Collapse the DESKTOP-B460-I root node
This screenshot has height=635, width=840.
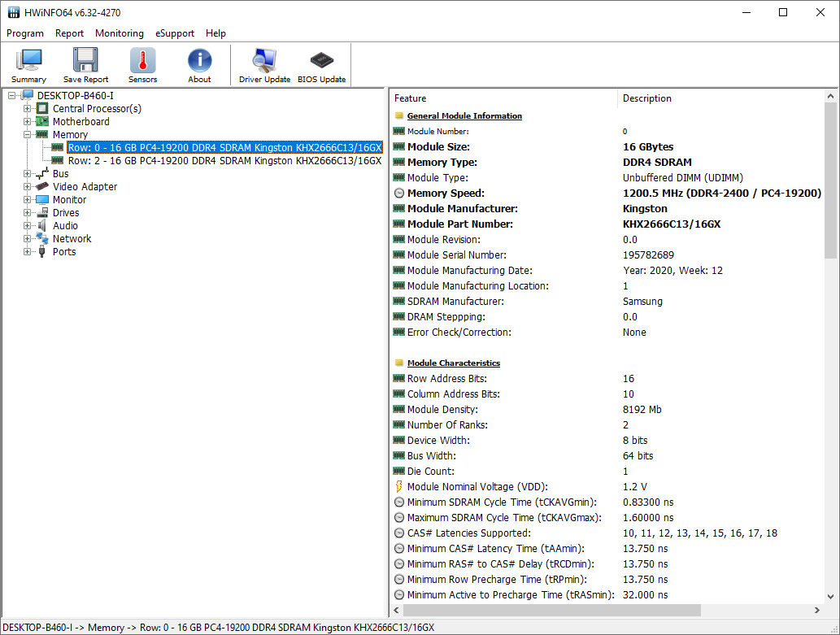point(11,96)
